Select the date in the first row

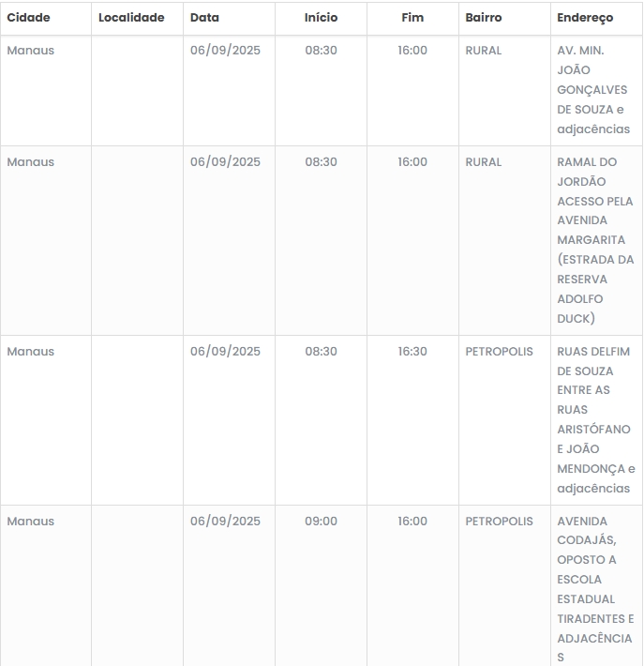(x=225, y=51)
